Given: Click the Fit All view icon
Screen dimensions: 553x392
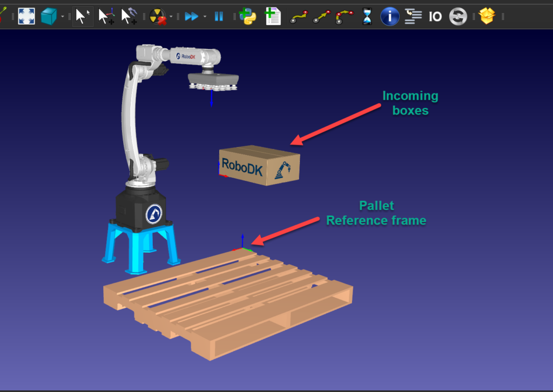Looking at the screenshot, I should (x=26, y=16).
